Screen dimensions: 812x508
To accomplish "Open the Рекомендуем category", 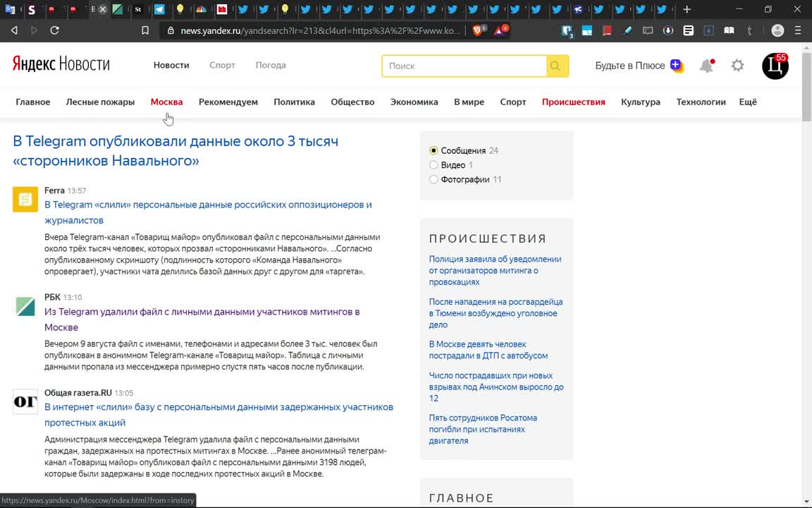I will 228,102.
